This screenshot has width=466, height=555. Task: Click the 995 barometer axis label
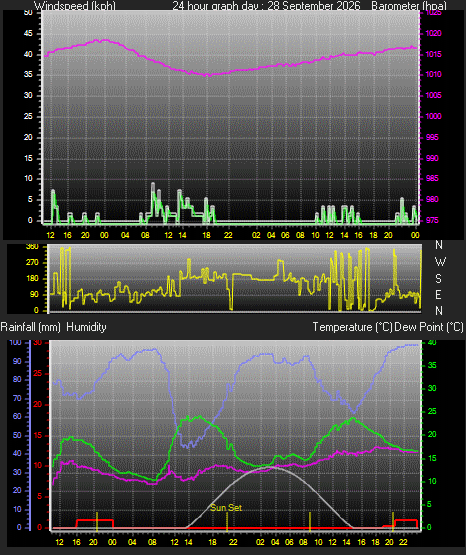[432, 137]
